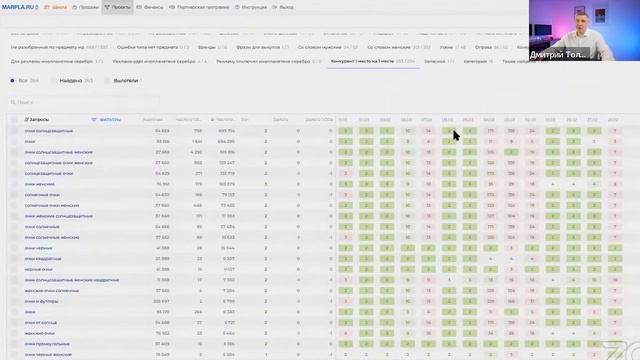Click query text очки солнечные женские
Image resolution: width=640 pixels, height=360 pixels.
coord(52,237)
